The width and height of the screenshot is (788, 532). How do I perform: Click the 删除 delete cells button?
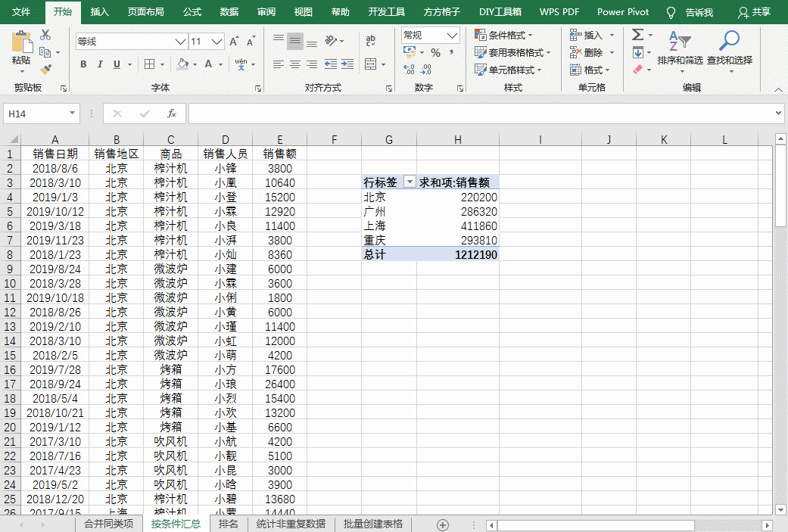point(586,52)
